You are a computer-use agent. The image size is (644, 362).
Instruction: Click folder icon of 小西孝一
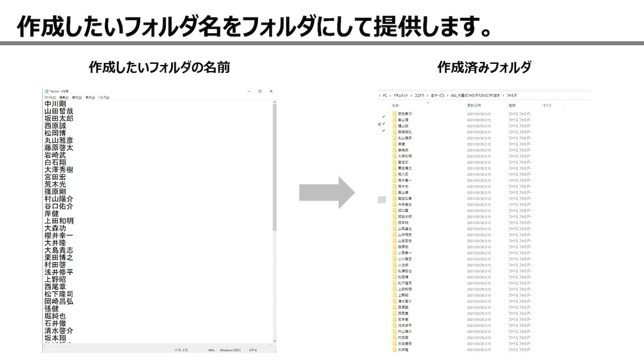click(x=394, y=253)
